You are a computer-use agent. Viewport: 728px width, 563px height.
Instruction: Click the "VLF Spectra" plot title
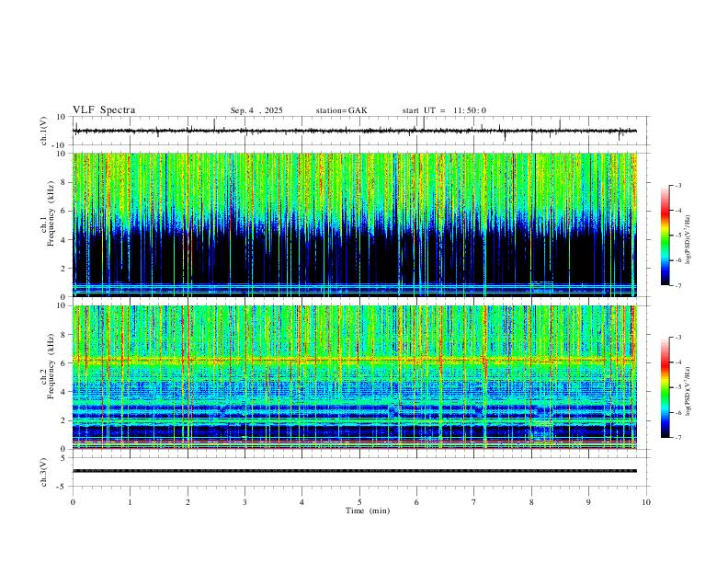click(104, 110)
